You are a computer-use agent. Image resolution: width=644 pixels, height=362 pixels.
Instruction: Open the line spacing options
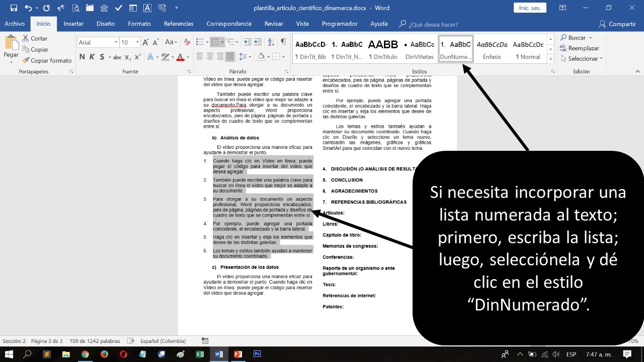[x=245, y=57]
